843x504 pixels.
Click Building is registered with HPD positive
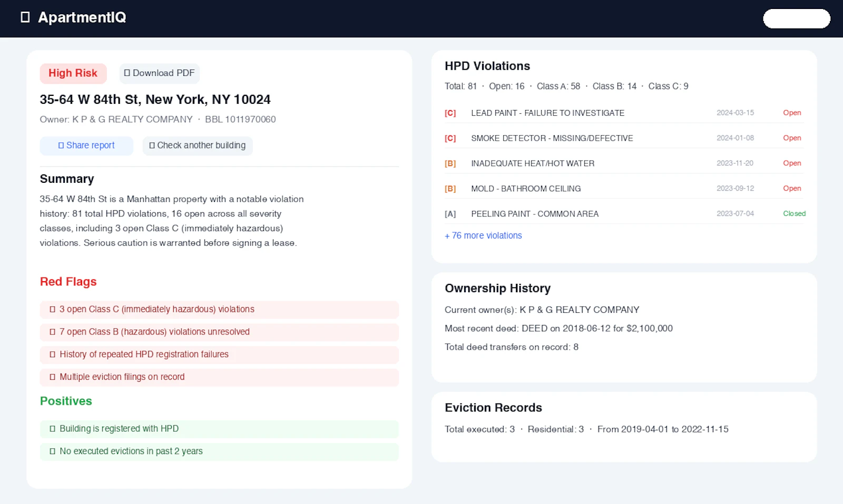(219, 429)
